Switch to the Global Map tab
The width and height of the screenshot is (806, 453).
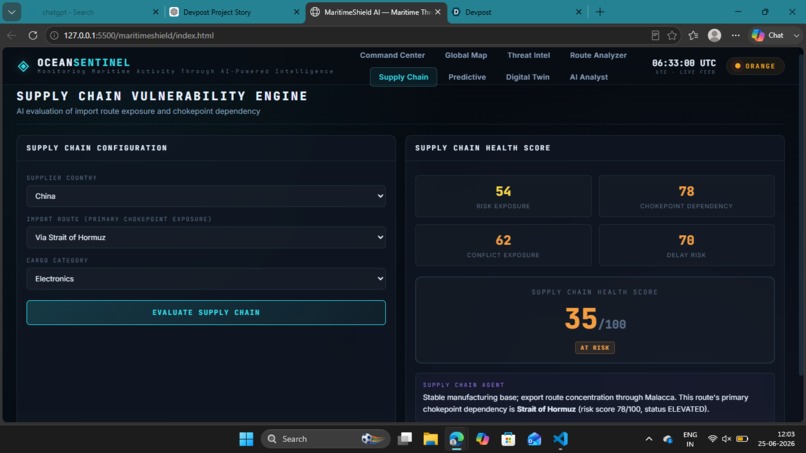click(466, 55)
